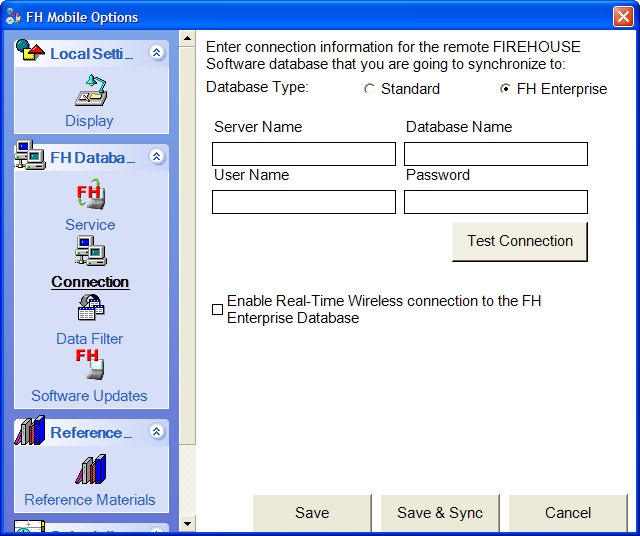Open the Service link

(x=90, y=225)
